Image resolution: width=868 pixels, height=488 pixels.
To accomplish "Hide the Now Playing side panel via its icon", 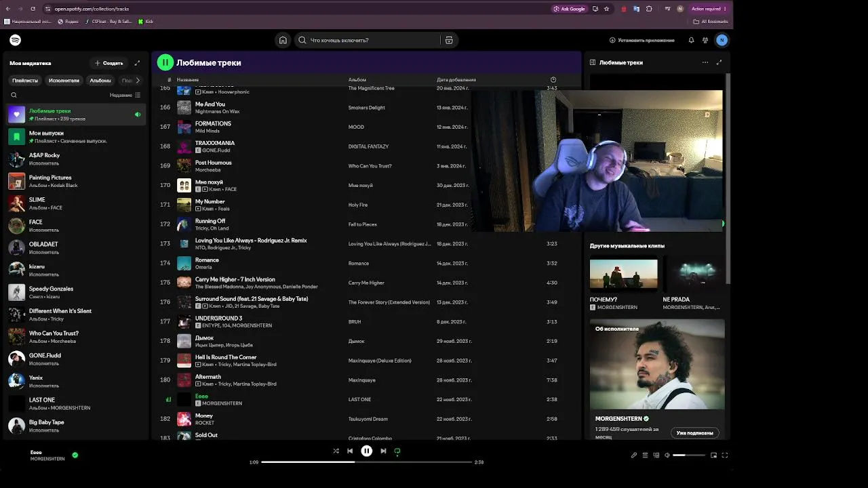I will 593,62.
